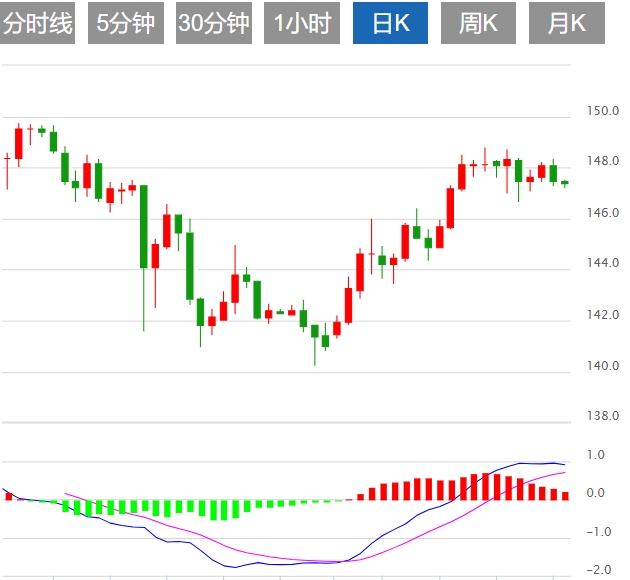This screenshot has height=580, width=630.
Task: Click the 150.0 price axis label
Action: pyautogui.click(x=603, y=110)
